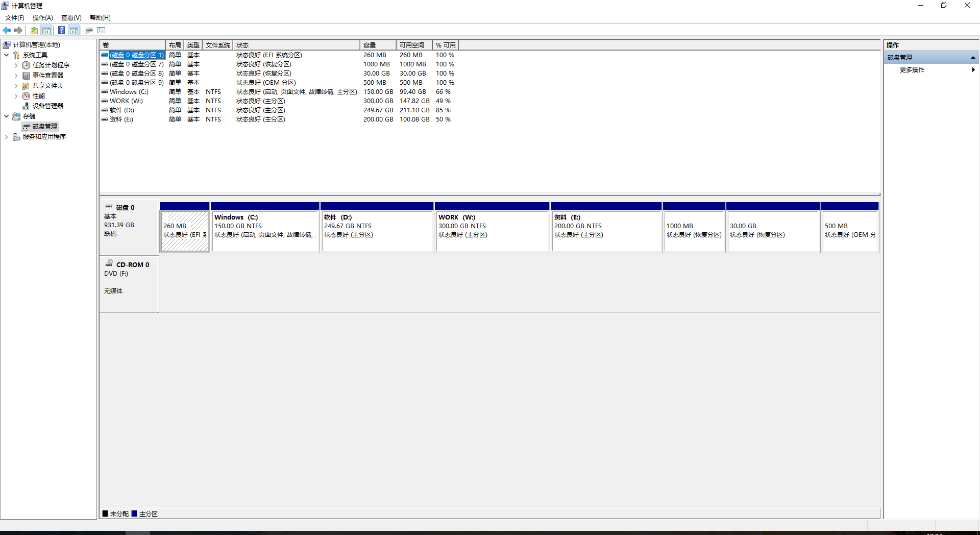Viewport: 980px width, 535px height.
Task: Select the 共享文件夹 icon in the tree
Action: pyautogui.click(x=26, y=86)
